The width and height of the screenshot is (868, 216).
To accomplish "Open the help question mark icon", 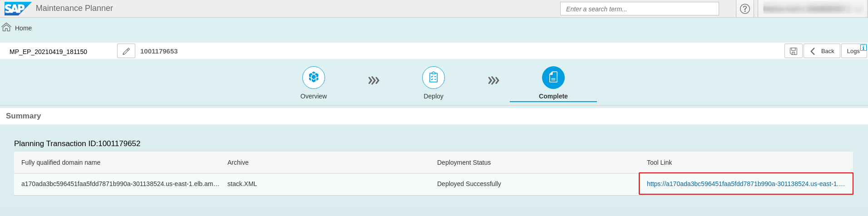I will click(745, 9).
